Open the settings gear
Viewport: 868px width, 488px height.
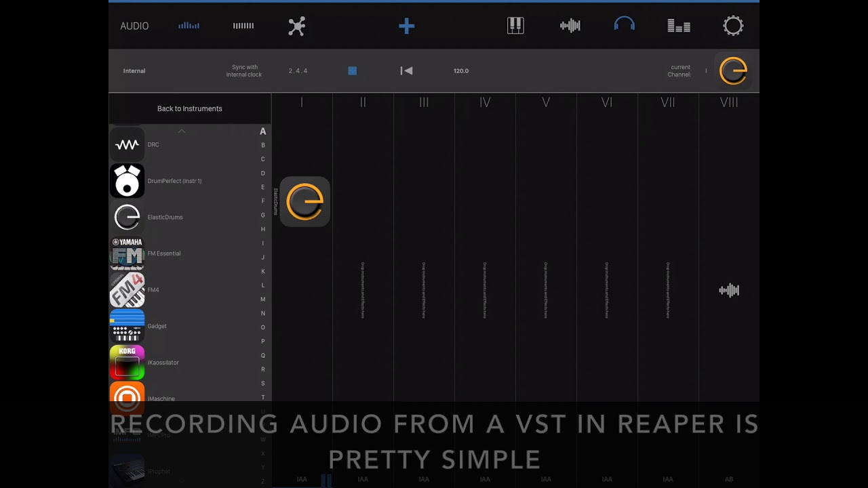pos(733,26)
